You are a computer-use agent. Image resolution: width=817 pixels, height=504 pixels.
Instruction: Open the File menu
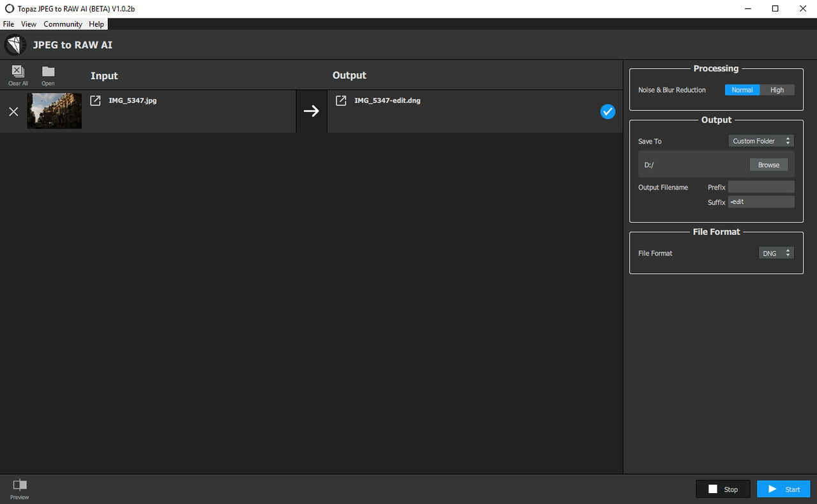[8, 24]
